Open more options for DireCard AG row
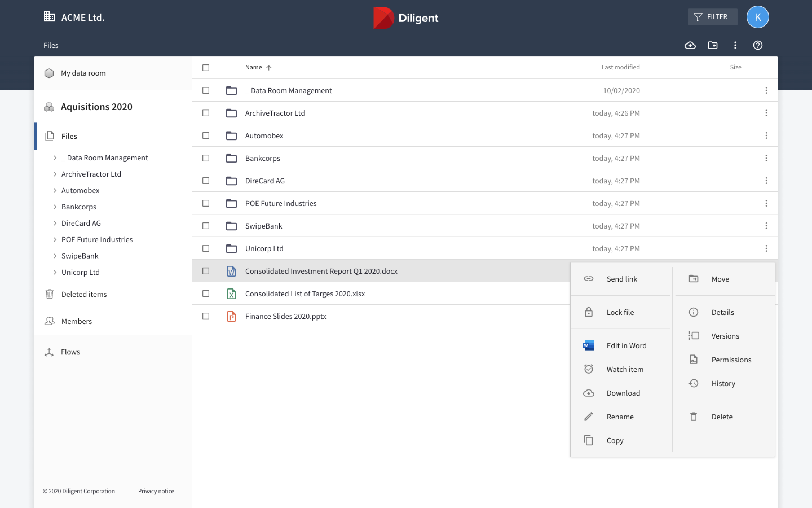 [x=766, y=181]
